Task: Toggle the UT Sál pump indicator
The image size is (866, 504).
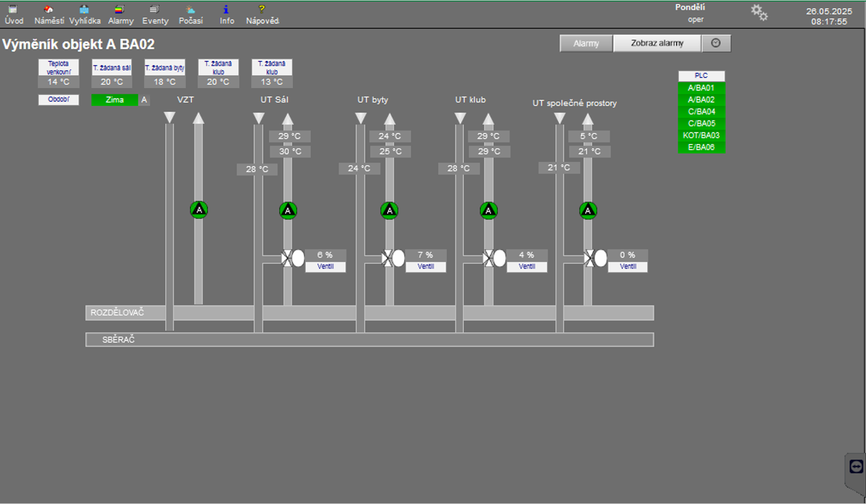Action: pos(288,210)
